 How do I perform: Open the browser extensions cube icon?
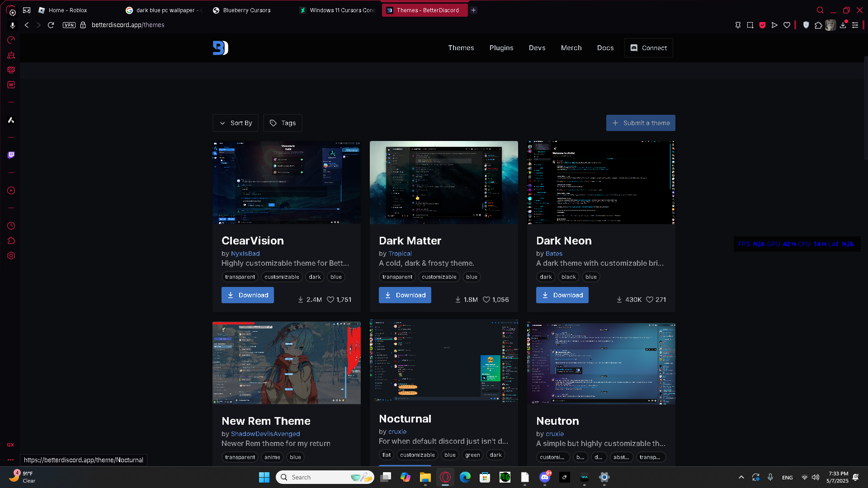pos(818,25)
